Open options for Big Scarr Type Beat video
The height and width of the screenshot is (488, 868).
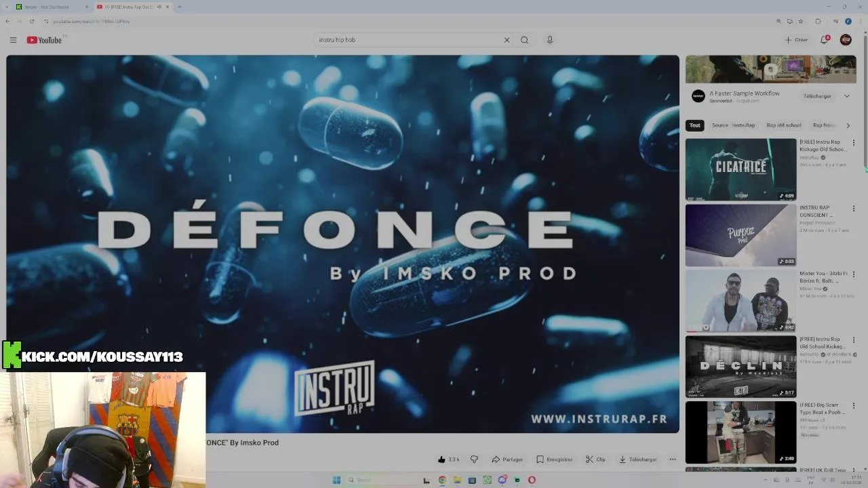coord(854,405)
